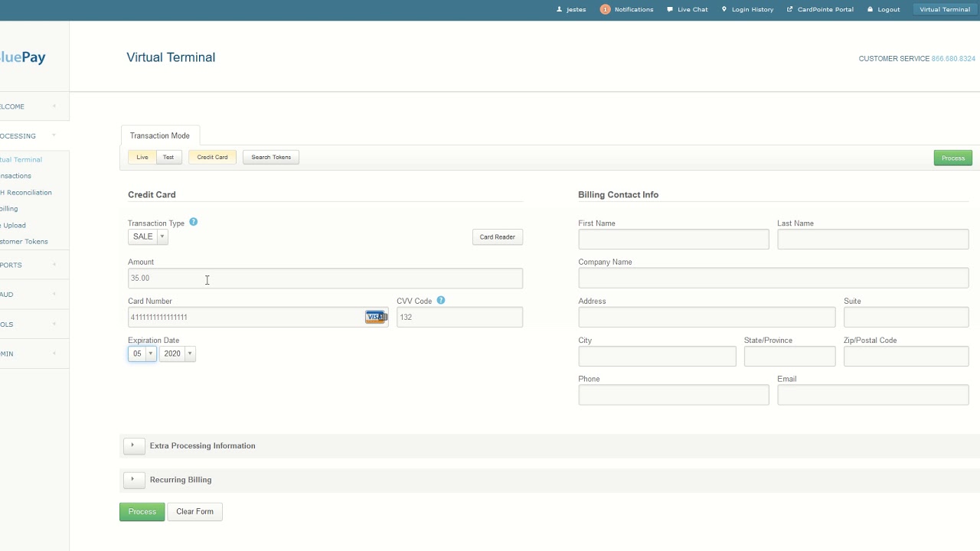Open the Logout link

889,9
